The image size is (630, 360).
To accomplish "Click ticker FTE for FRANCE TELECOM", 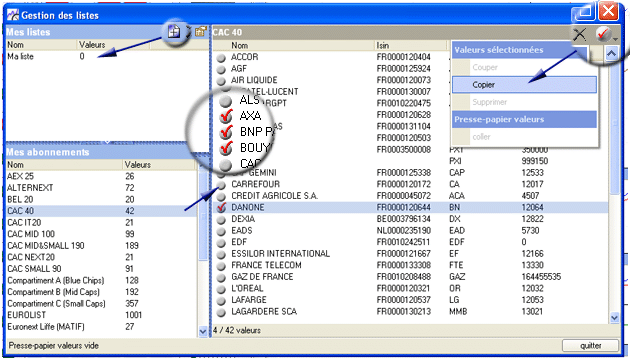I will (456, 266).
